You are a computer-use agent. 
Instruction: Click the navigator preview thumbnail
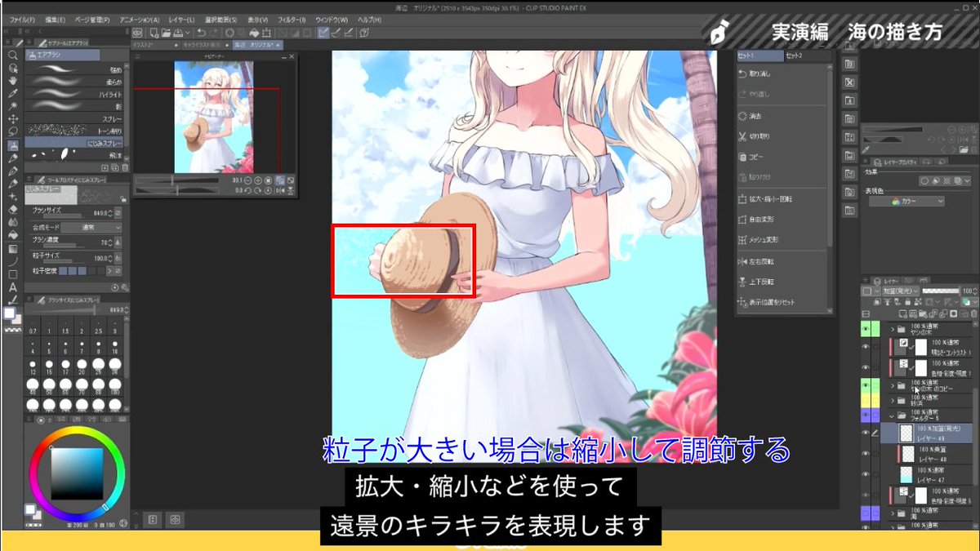coord(214,118)
